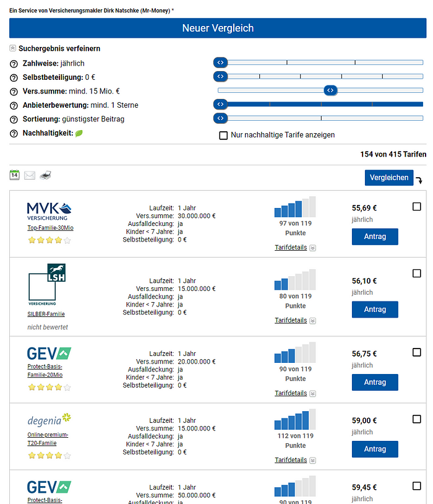Click score bars for 97 von 119 Punkte
The image size is (433, 504).
[295, 207]
